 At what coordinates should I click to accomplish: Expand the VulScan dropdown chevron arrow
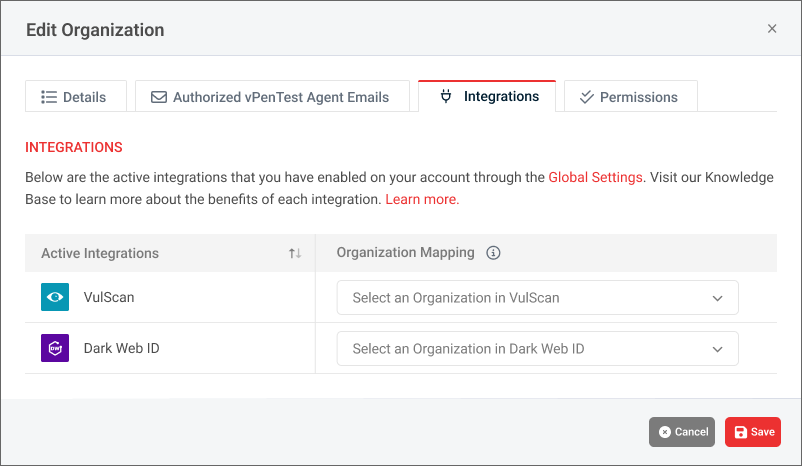[x=717, y=298]
